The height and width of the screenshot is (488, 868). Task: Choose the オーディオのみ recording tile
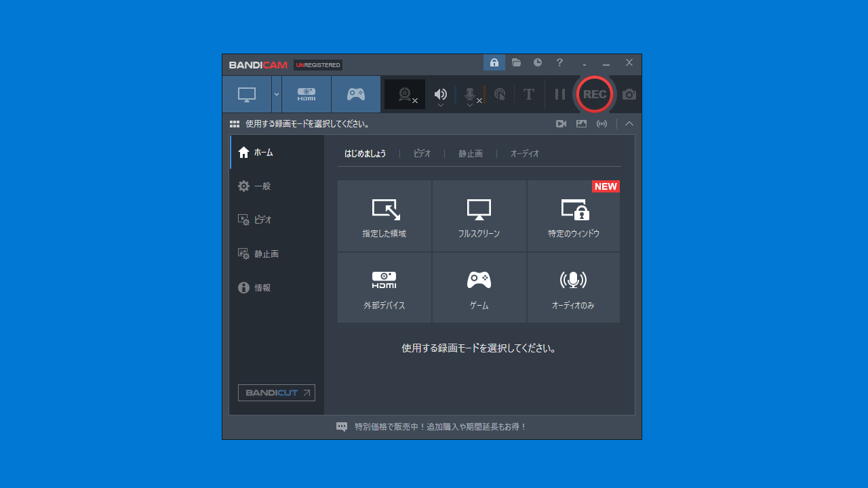tap(574, 288)
